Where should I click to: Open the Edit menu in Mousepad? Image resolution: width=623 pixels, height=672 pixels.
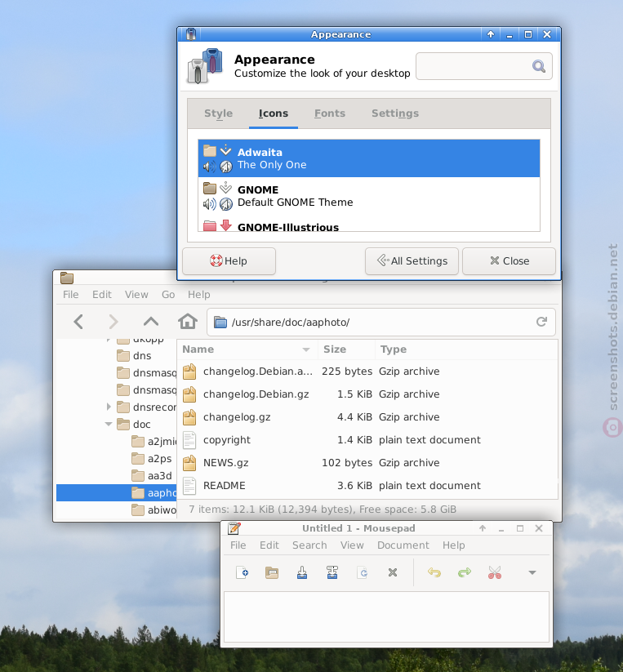pyautogui.click(x=269, y=545)
